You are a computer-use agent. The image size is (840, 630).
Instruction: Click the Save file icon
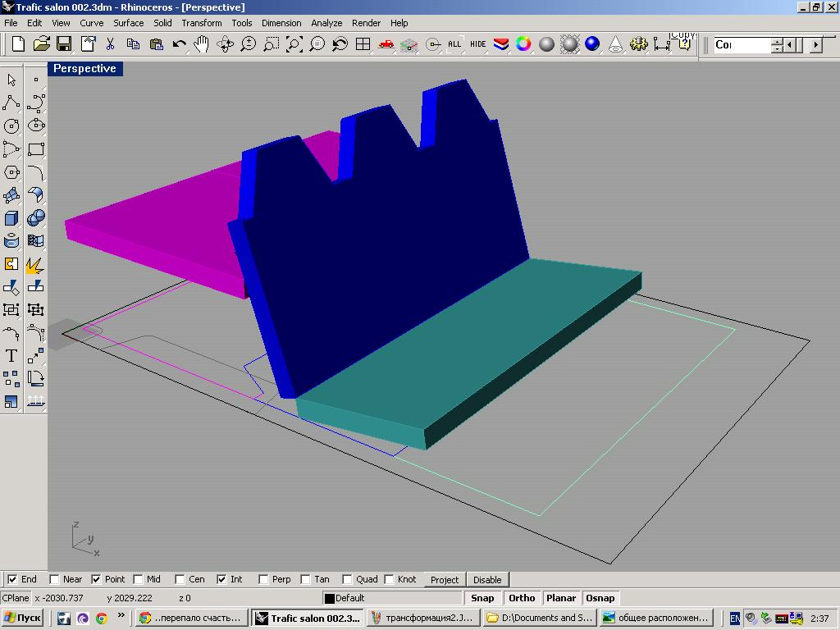[x=64, y=44]
